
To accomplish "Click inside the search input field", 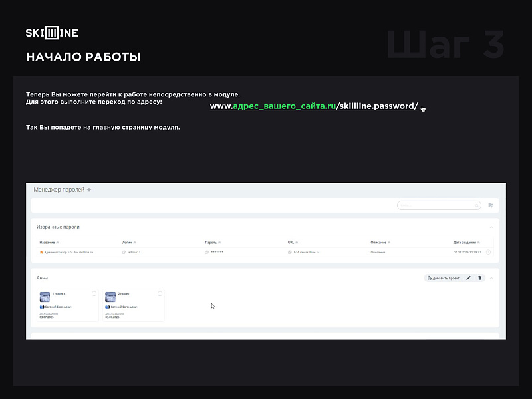I will point(439,205).
